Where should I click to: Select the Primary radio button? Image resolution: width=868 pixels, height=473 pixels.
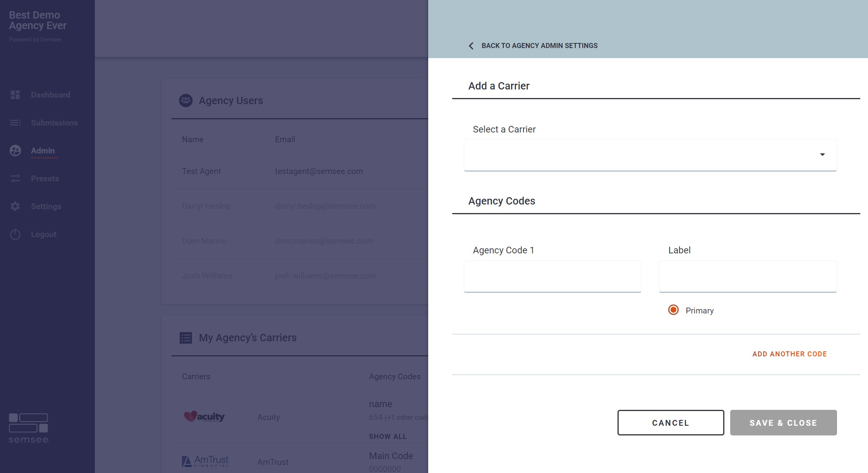[x=673, y=310]
